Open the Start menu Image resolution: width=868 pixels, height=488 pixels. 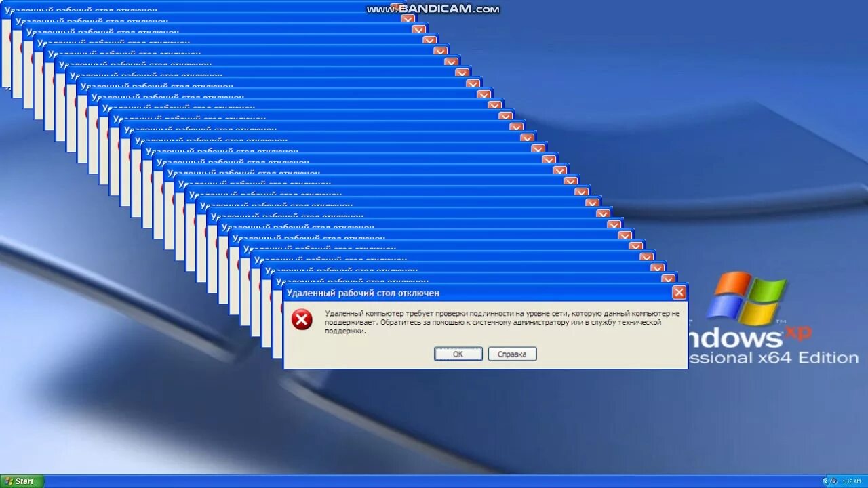(22, 481)
